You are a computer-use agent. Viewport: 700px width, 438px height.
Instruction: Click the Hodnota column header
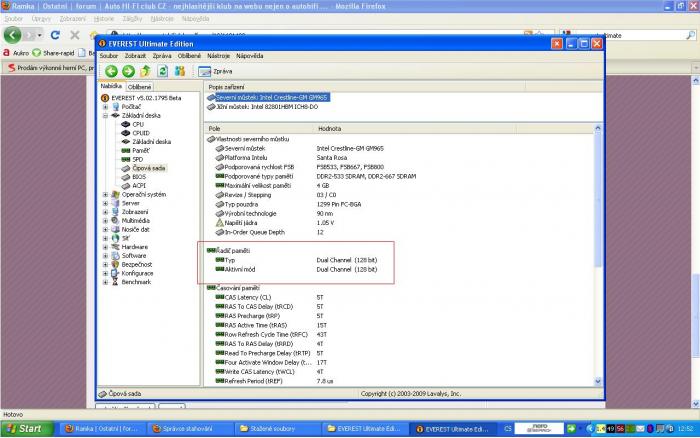(x=330, y=129)
